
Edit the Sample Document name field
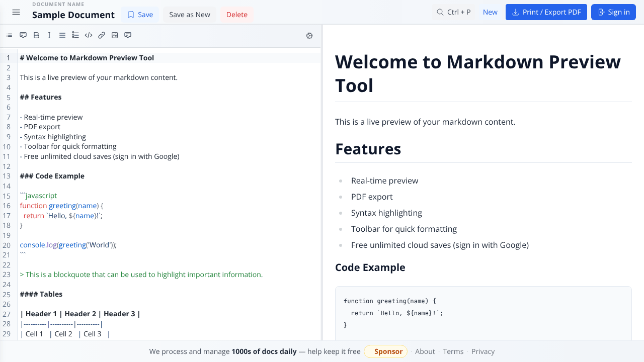[x=73, y=15]
